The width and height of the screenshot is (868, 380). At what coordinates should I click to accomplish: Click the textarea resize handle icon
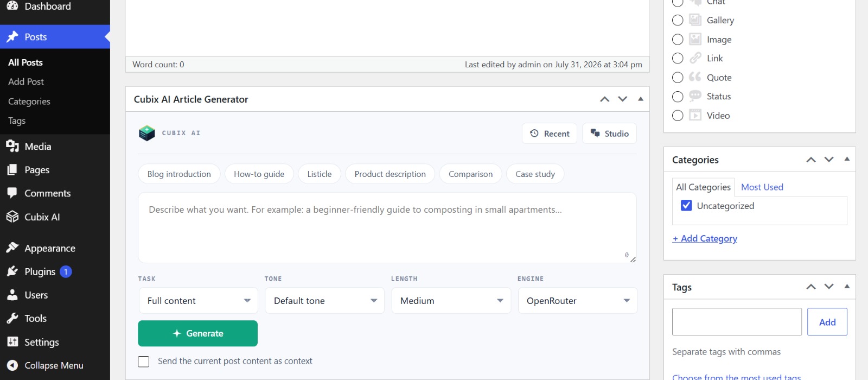coord(633,259)
